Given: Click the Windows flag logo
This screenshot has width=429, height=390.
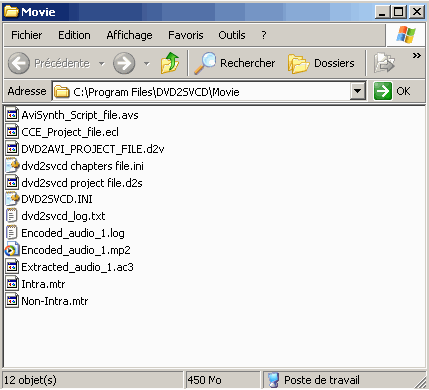Looking at the screenshot, I should 406,35.
